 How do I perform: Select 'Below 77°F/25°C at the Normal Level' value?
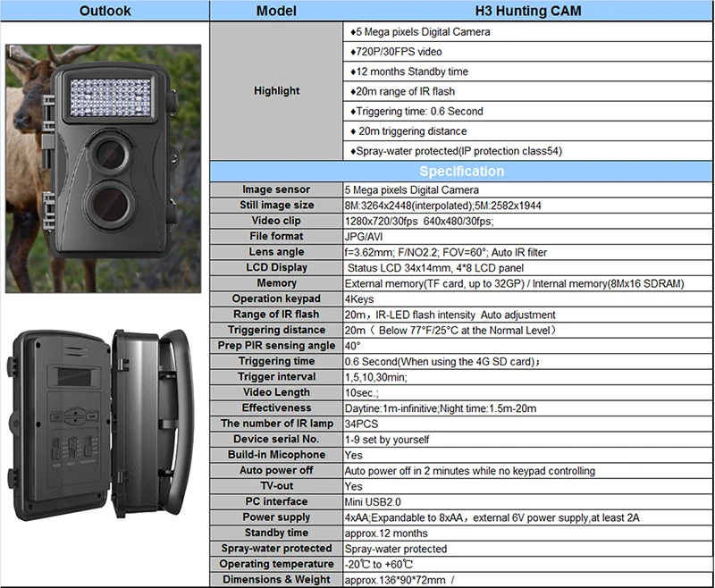pos(465,331)
